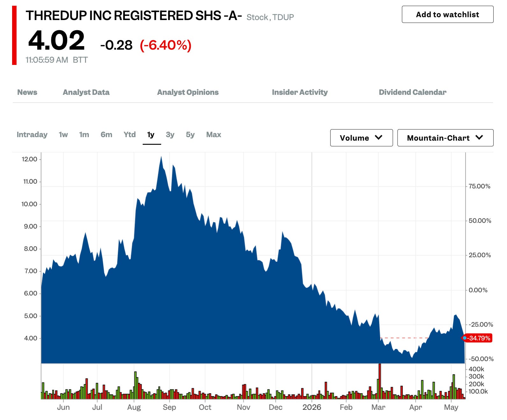Select the 1w time range
This screenshot has width=507, height=420.
click(63, 135)
